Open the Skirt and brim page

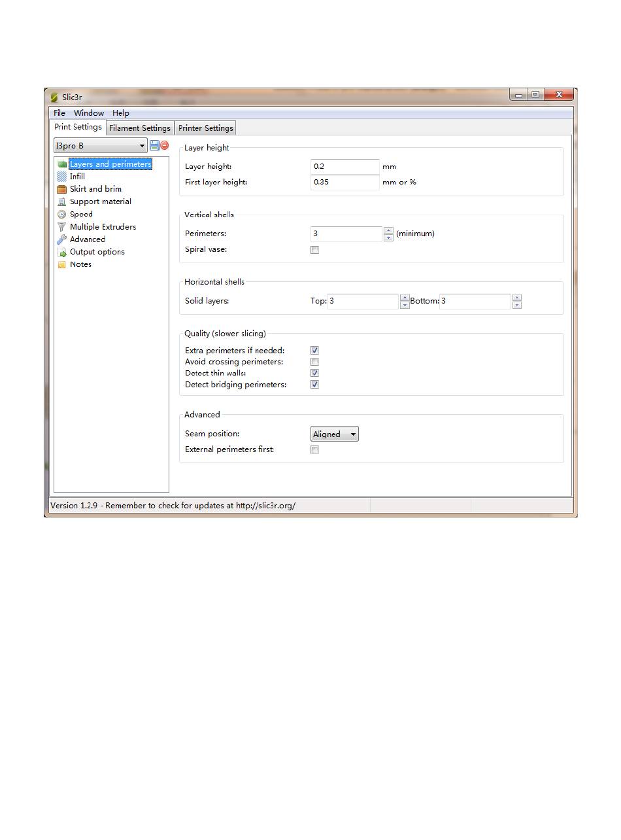tap(95, 189)
